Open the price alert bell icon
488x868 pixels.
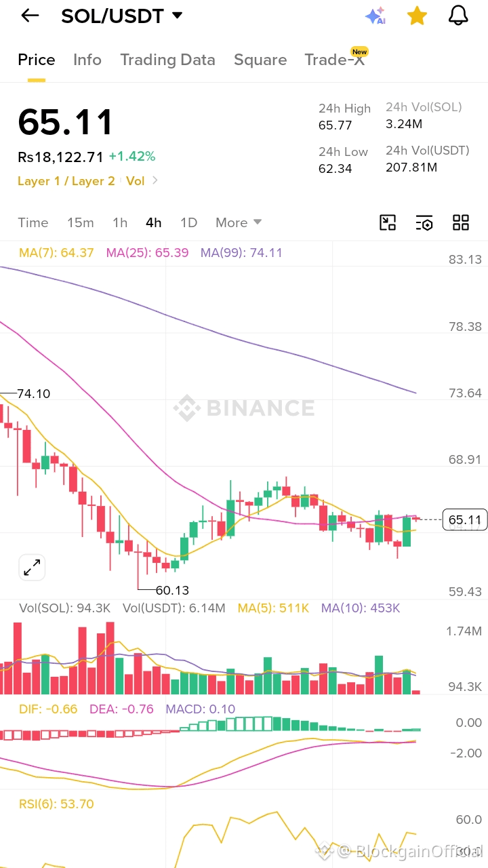point(459,16)
